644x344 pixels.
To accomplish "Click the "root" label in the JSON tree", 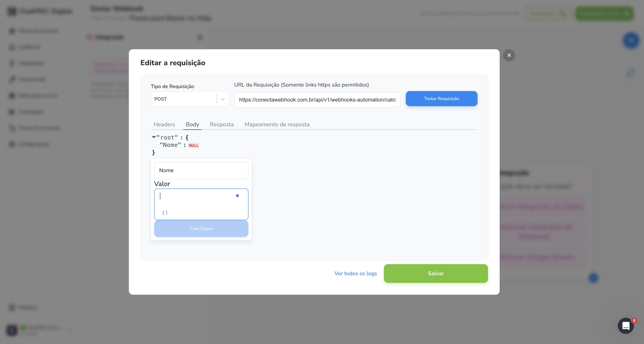I will (167, 138).
